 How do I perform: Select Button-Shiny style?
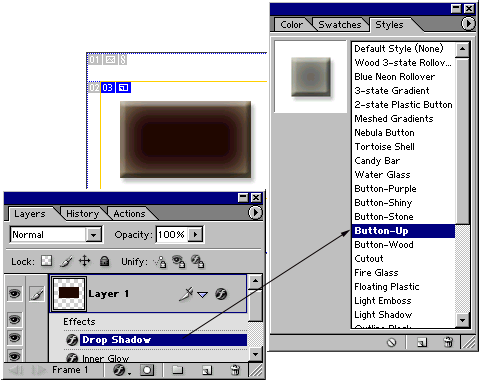tap(403, 203)
